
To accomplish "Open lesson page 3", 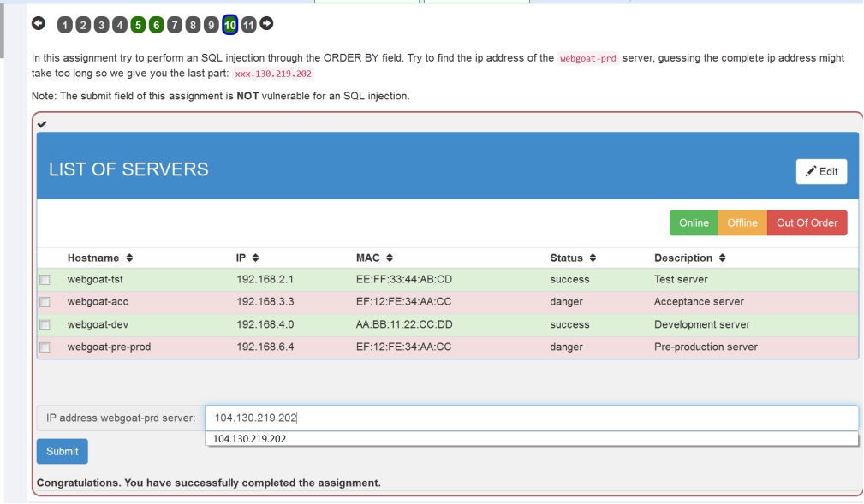I will (x=101, y=25).
